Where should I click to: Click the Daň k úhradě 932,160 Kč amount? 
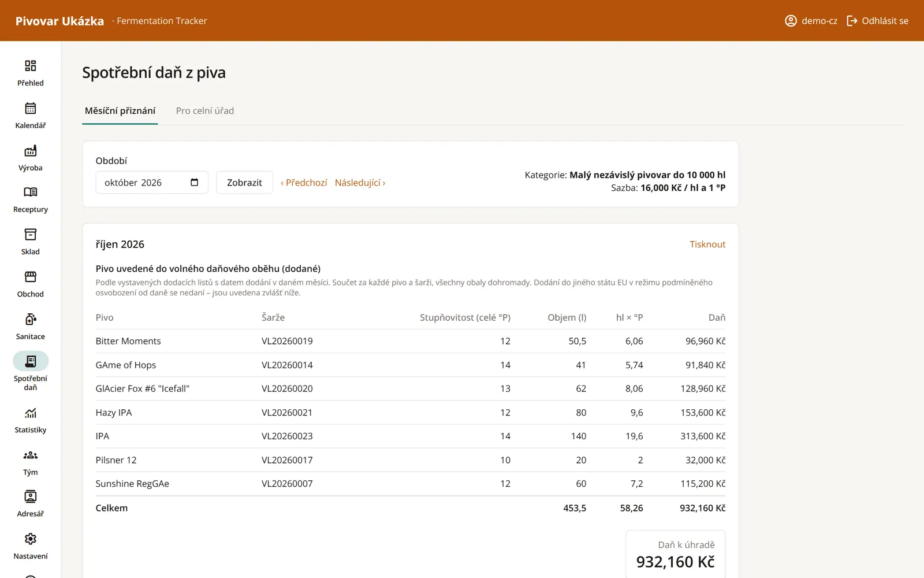[x=675, y=562]
